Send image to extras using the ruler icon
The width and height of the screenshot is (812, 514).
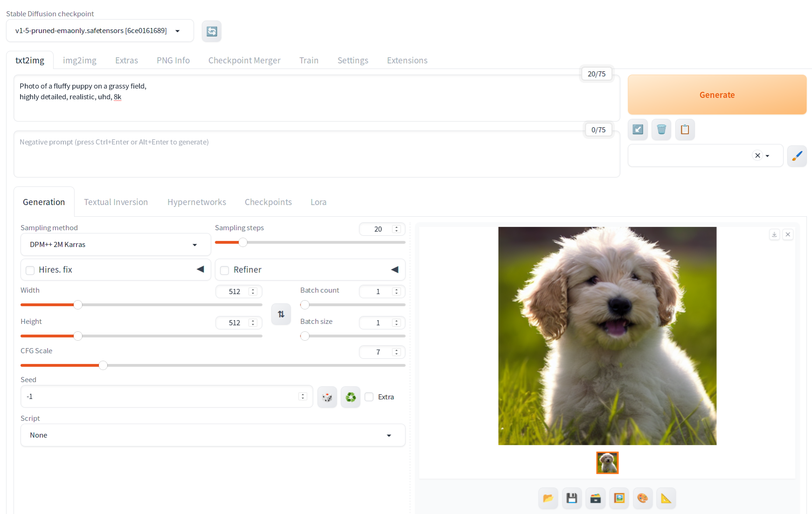(x=666, y=498)
